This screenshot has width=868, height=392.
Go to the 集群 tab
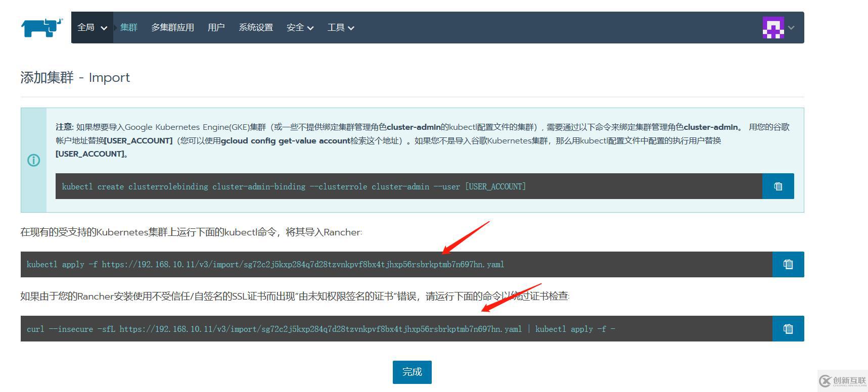point(128,27)
